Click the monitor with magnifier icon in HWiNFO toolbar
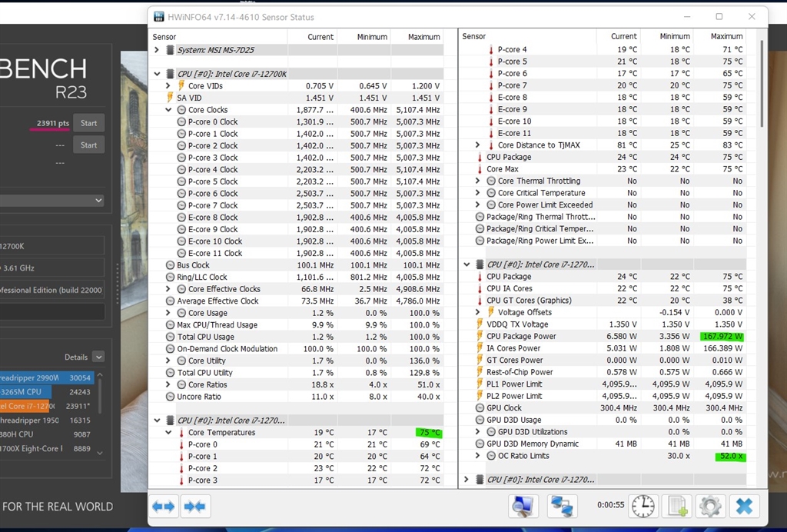787x532 pixels. coord(523,506)
